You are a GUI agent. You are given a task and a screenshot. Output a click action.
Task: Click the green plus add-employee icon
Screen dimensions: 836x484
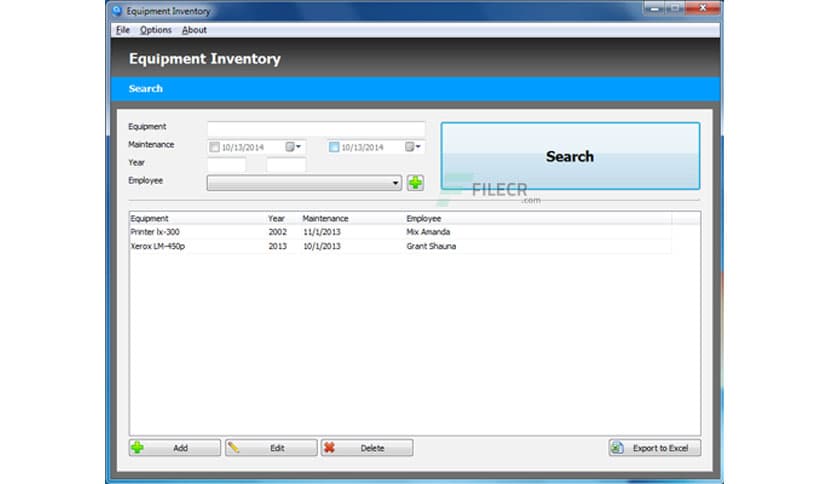(415, 183)
